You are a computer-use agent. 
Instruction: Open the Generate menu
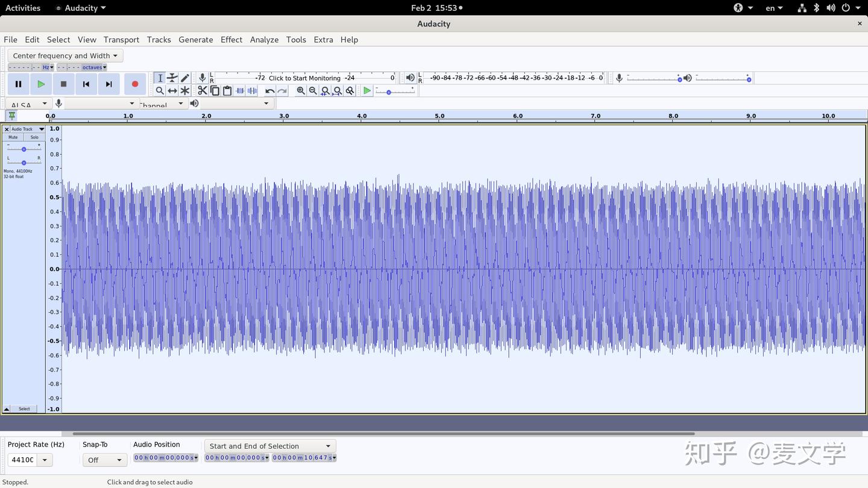196,39
